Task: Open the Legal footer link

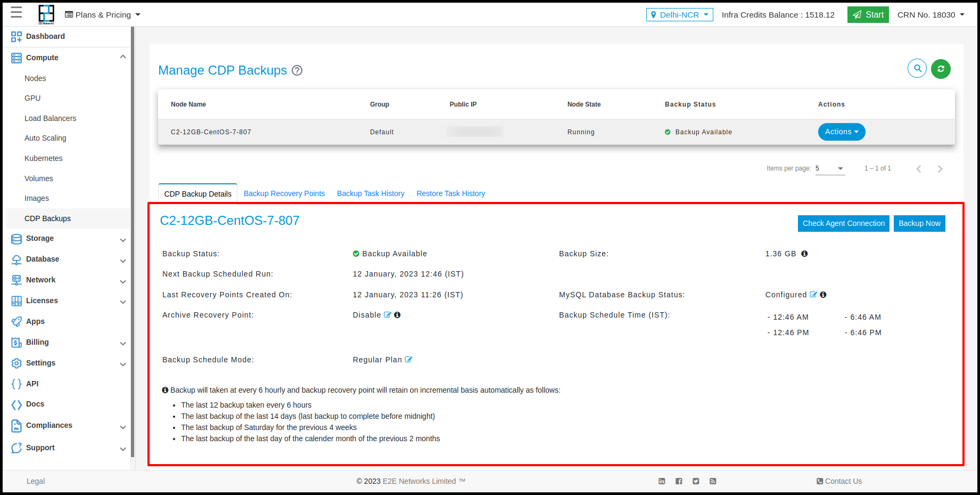Action: pyautogui.click(x=36, y=481)
